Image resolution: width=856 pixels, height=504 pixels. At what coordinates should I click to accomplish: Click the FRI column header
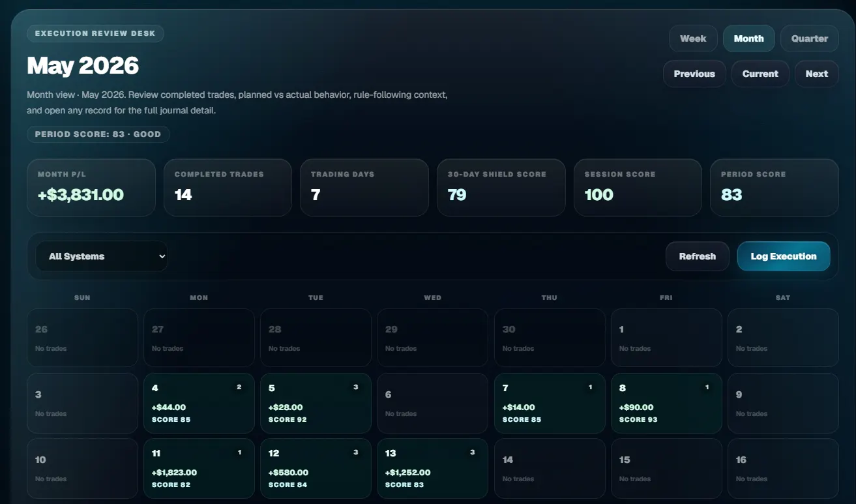[x=666, y=297]
